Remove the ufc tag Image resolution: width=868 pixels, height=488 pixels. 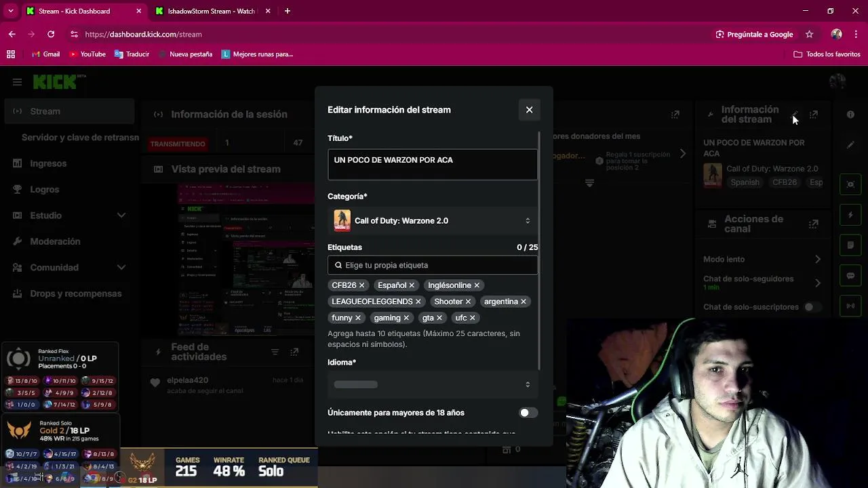point(473,318)
